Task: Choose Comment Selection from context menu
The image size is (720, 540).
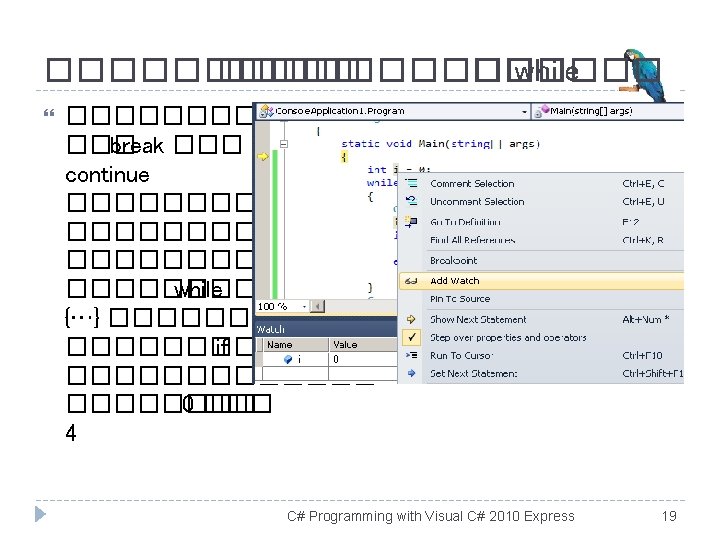Action: [542, 184]
